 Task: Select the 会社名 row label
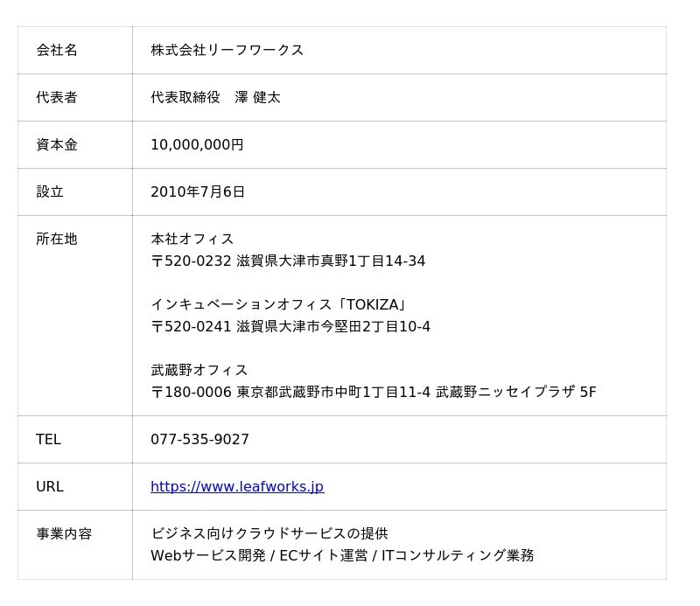tap(57, 51)
